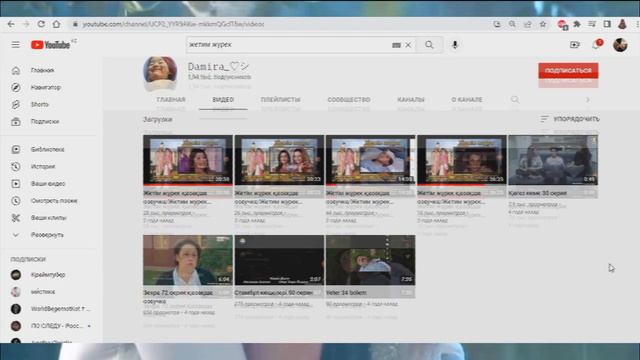Open the Create video button

coord(574,45)
